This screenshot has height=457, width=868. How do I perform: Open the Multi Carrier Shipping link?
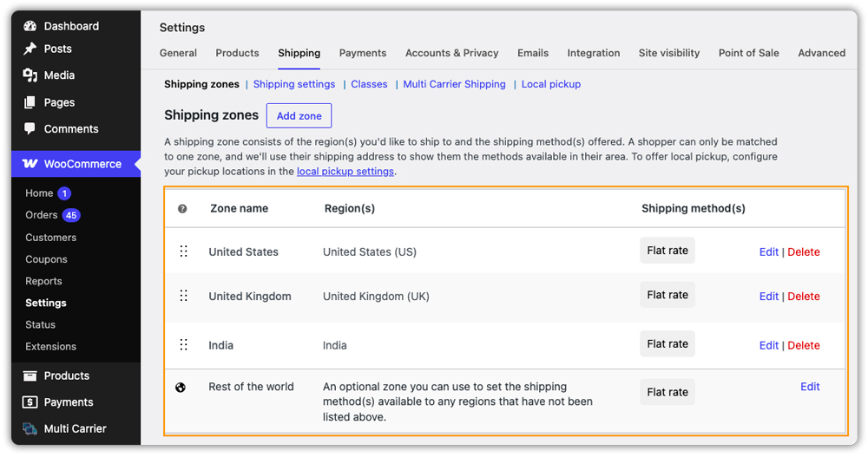coord(455,84)
